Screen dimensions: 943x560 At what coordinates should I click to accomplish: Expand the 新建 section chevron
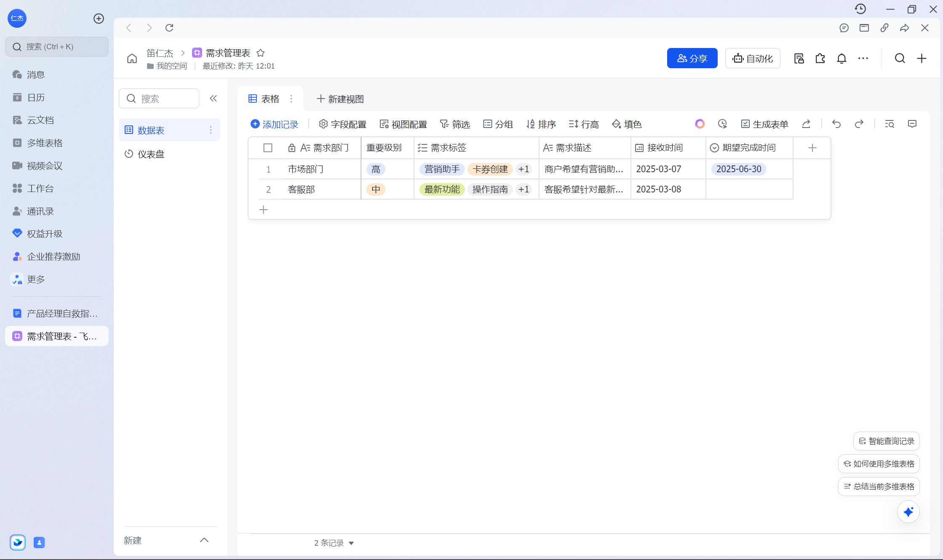click(x=204, y=540)
